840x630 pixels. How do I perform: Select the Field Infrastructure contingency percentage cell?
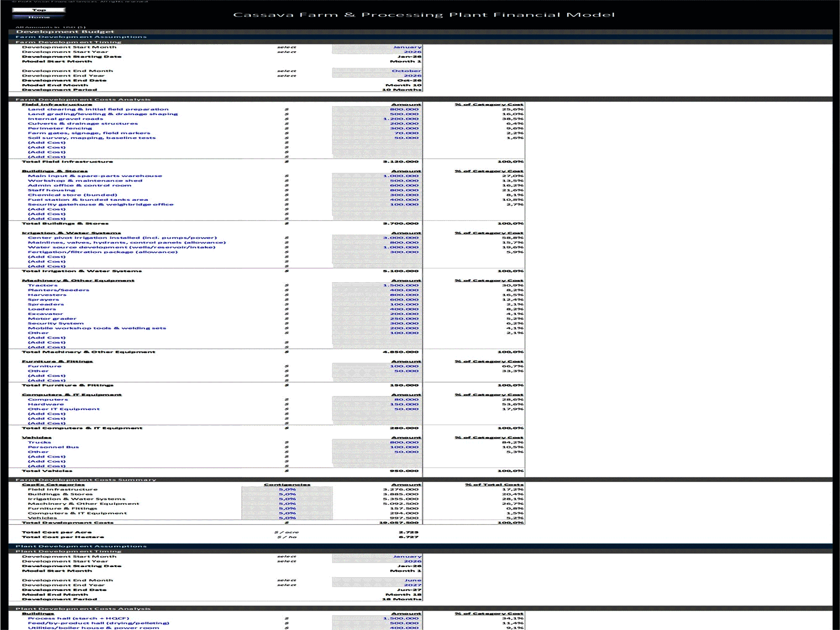click(x=287, y=490)
